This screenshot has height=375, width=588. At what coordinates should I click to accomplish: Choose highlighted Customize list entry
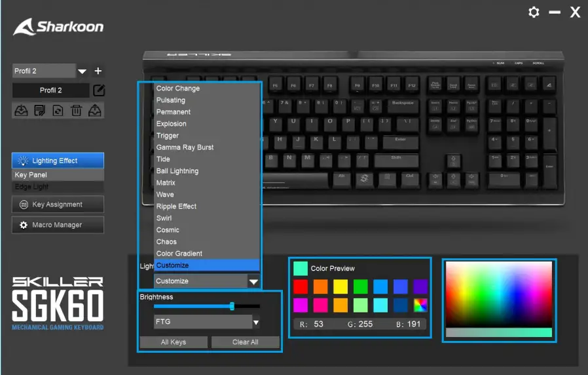point(207,265)
